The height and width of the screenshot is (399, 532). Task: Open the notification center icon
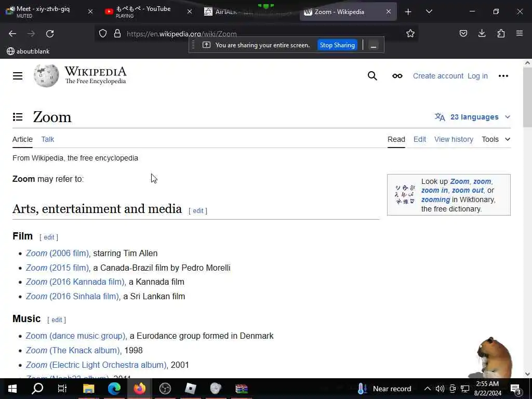tap(516, 389)
